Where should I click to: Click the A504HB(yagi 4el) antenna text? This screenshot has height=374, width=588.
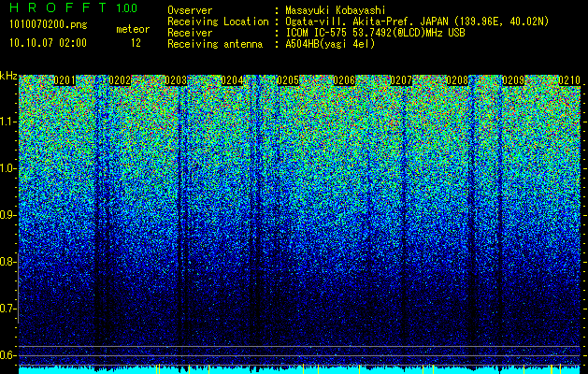[330, 44]
